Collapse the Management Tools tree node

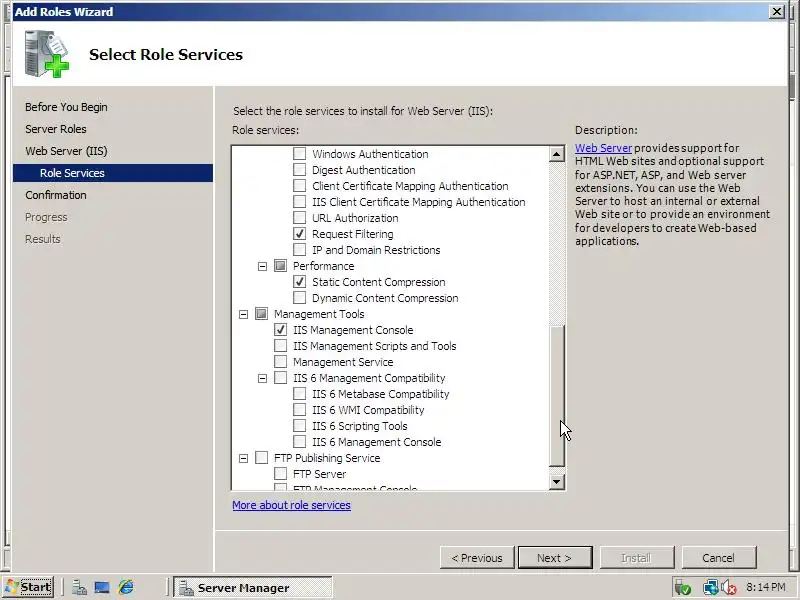(x=243, y=314)
